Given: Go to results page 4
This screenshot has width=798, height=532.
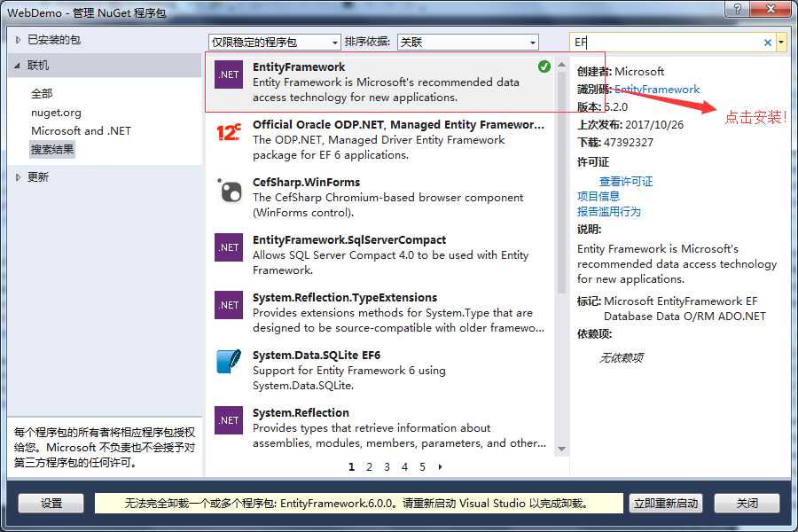Looking at the screenshot, I should [x=404, y=467].
